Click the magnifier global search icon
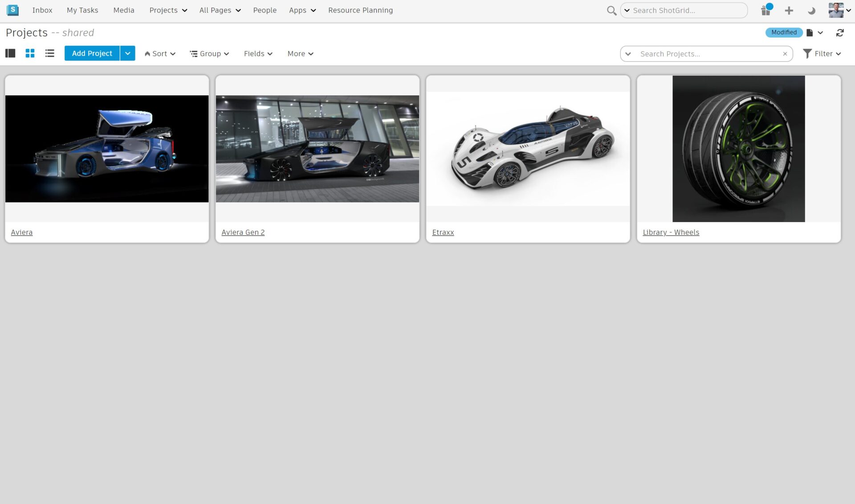The height and width of the screenshot is (504, 855). tap(611, 11)
